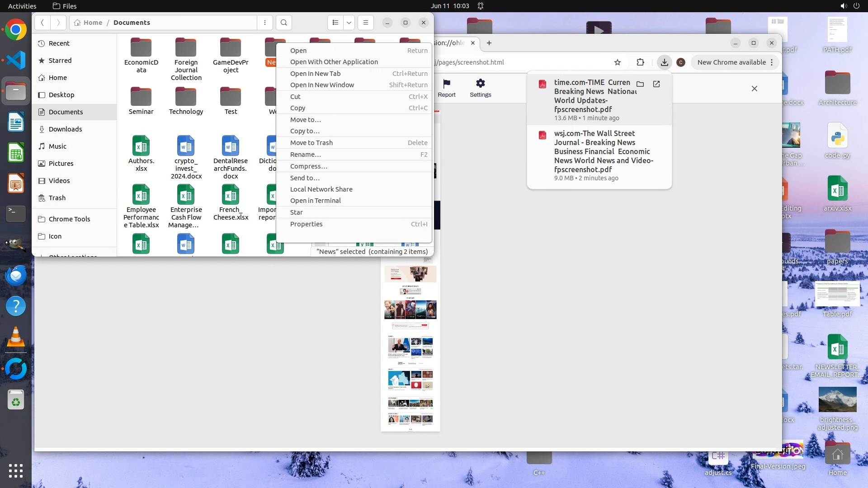Click the Chrome extensions puzzle icon

640,62
